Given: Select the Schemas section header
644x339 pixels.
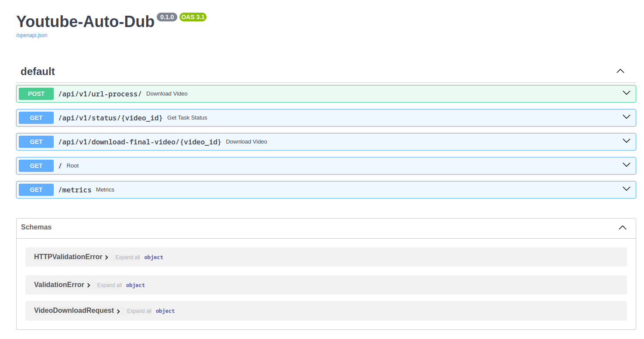Looking at the screenshot, I should (36, 227).
